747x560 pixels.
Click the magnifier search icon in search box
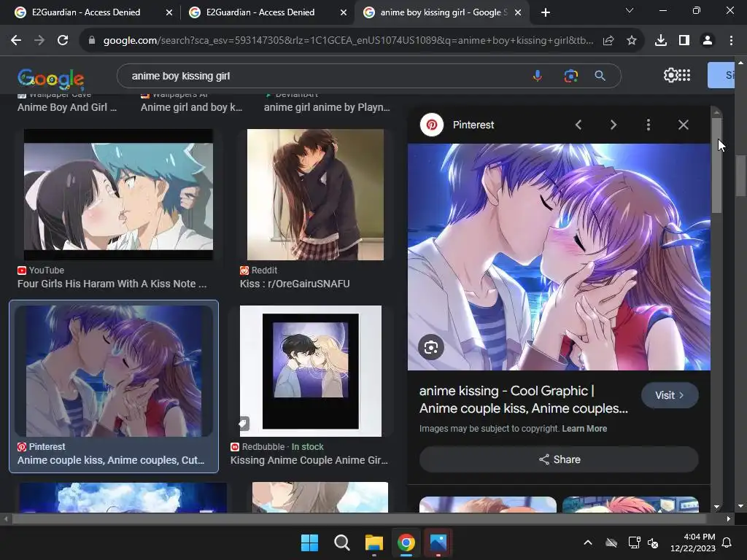600,76
